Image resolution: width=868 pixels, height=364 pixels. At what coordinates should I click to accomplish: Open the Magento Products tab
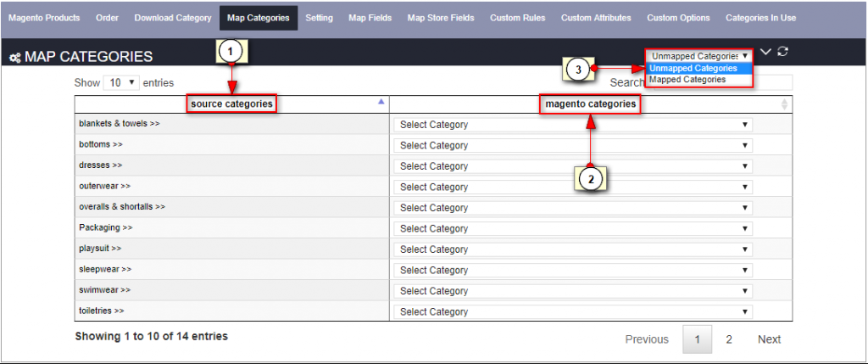44,18
